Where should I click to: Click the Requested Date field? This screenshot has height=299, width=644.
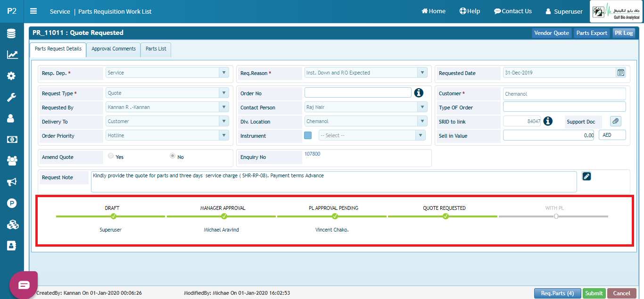pos(559,73)
